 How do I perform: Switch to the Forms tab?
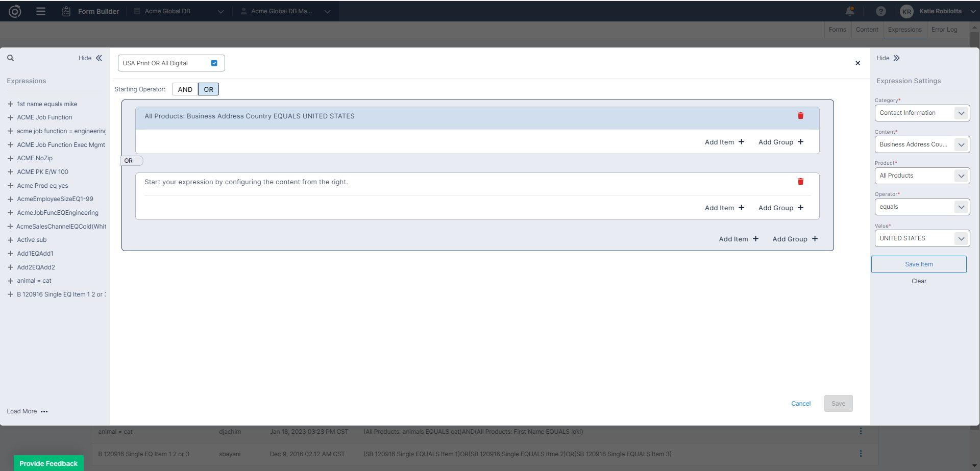click(x=837, y=30)
